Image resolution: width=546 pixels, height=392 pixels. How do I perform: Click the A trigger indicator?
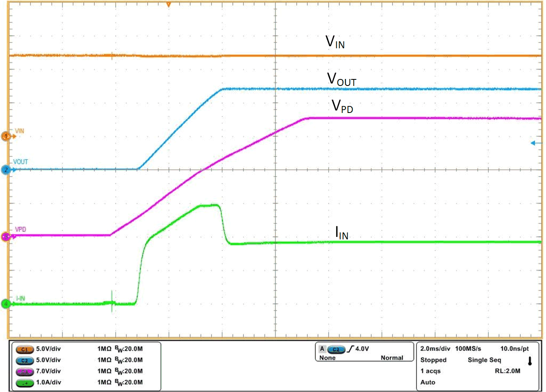322,349
